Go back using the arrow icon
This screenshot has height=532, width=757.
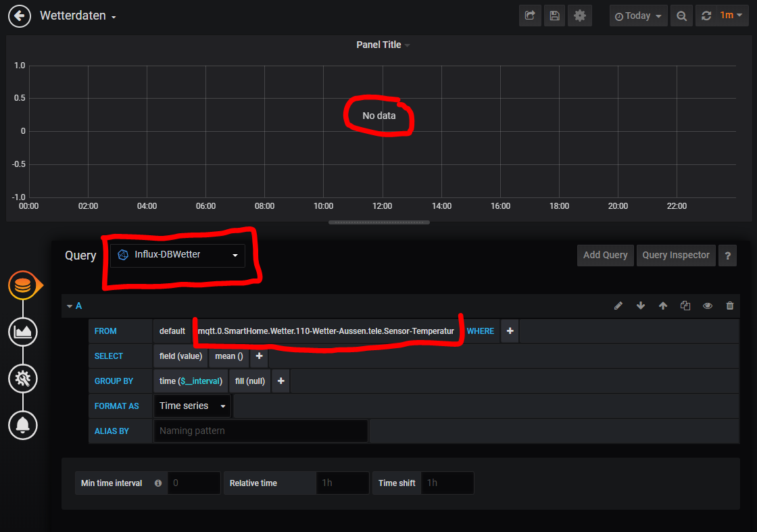point(20,16)
